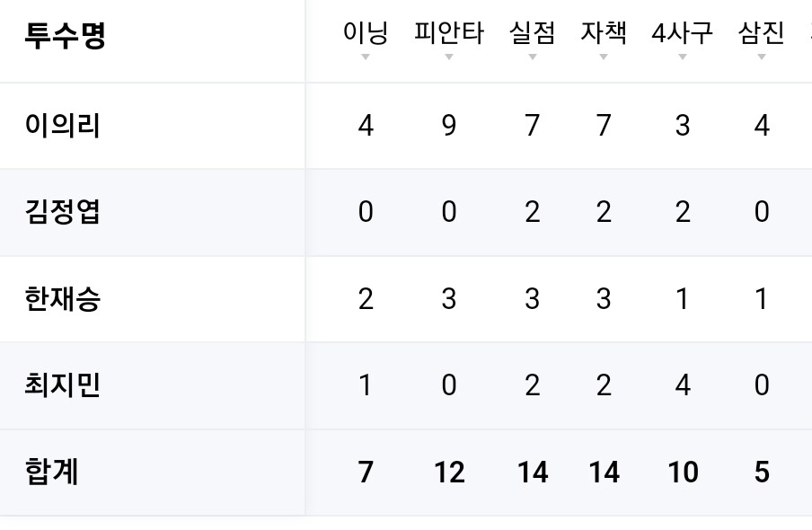Image resolution: width=812 pixels, height=530 pixels.
Task: Click the 피안타 column header
Action: (449, 32)
